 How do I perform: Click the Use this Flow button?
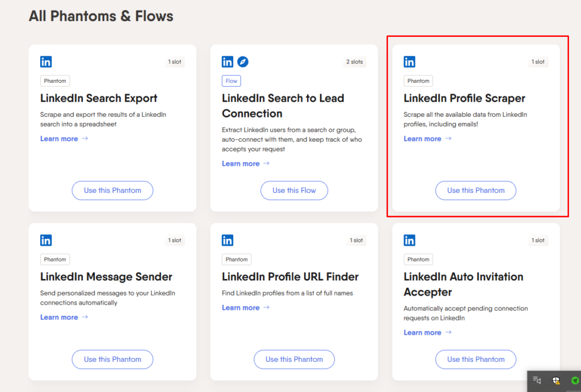[x=294, y=191]
